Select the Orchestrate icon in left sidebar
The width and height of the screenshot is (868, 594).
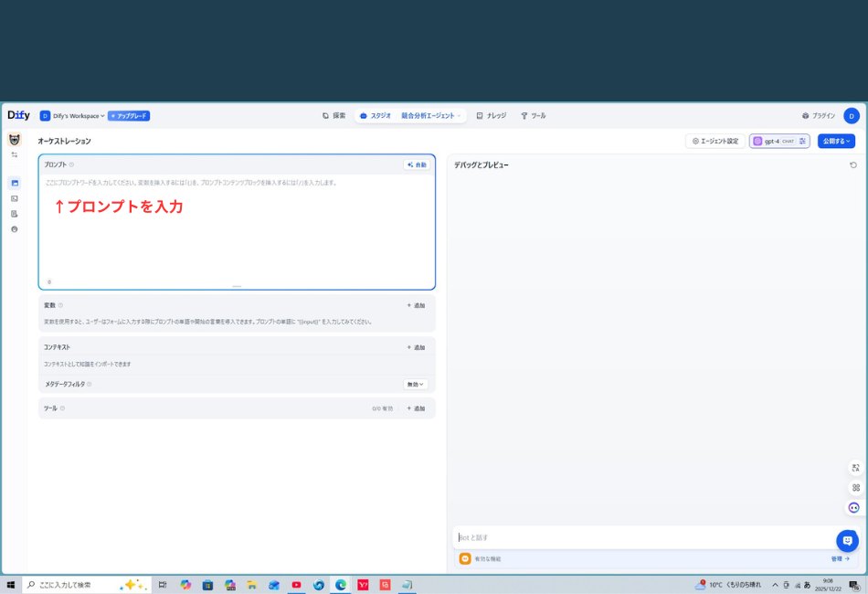[15, 183]
